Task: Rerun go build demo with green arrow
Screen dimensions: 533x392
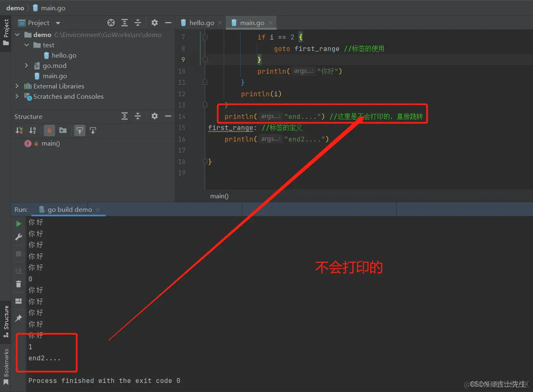Action: click(19, 224)
